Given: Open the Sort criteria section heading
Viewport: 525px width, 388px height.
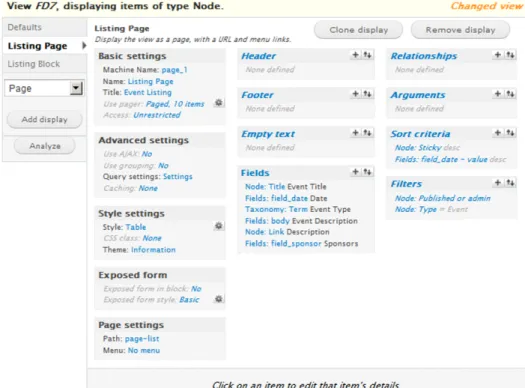Looking at the screenshot, I should click(421, 134).
